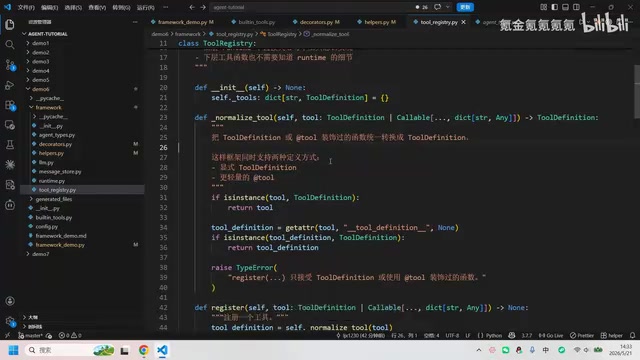Open agent_types.py in the explorer
640x360 pixels.
57,135
